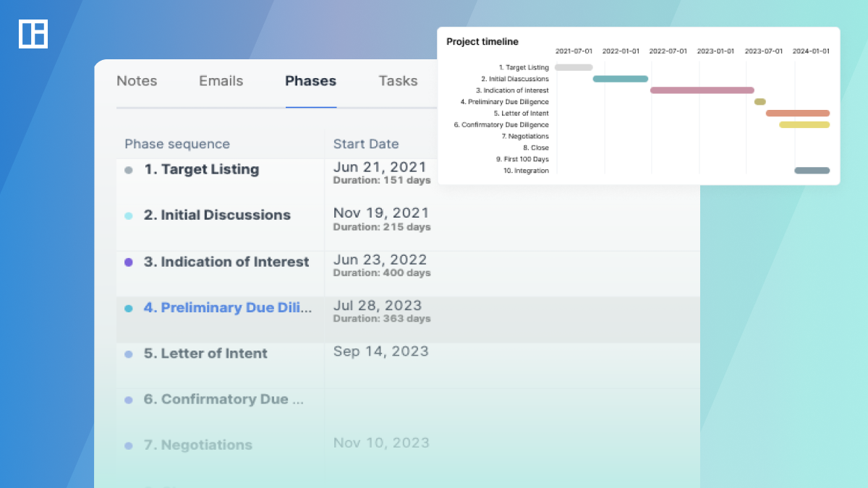Open the 4. Preliminary Due Diligence phase link
Screen dimensions: 868x488
click(228, 308)
